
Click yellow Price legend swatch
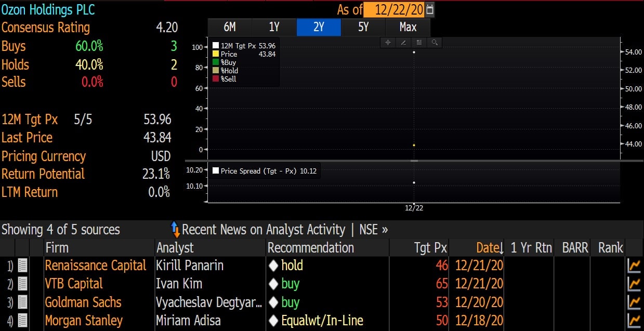pos(215,54)
